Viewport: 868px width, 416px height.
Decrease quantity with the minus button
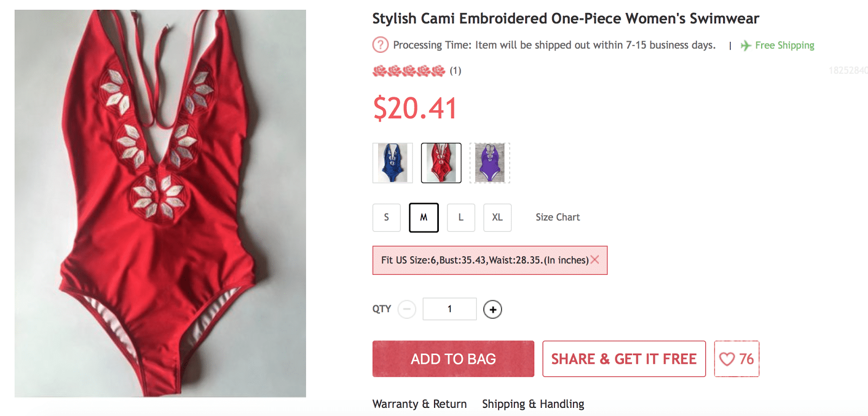(407, 310)
